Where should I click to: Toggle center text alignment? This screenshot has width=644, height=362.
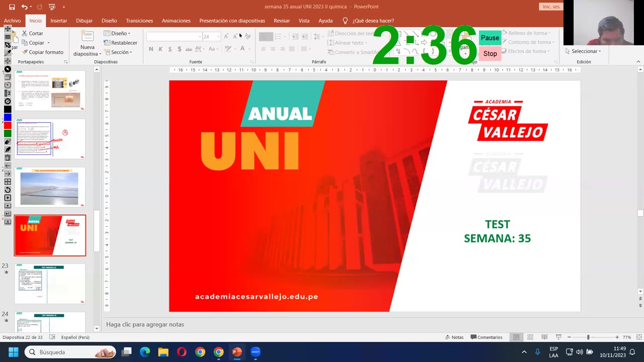click(x=273, y=49)
